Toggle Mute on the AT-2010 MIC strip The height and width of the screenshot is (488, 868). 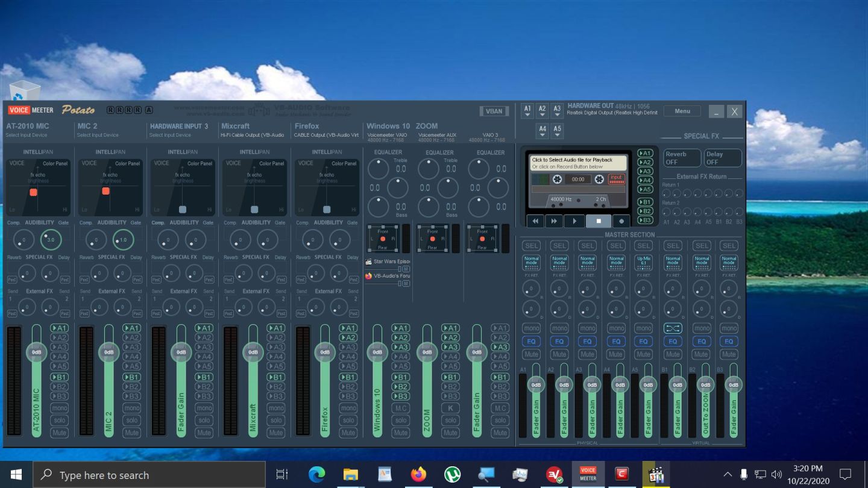pos(59,433)
